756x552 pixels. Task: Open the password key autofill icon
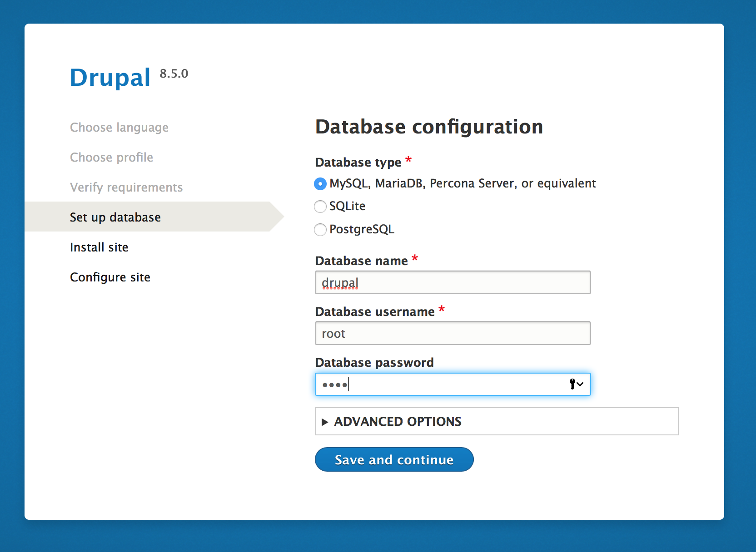click(x=576, y=384)
